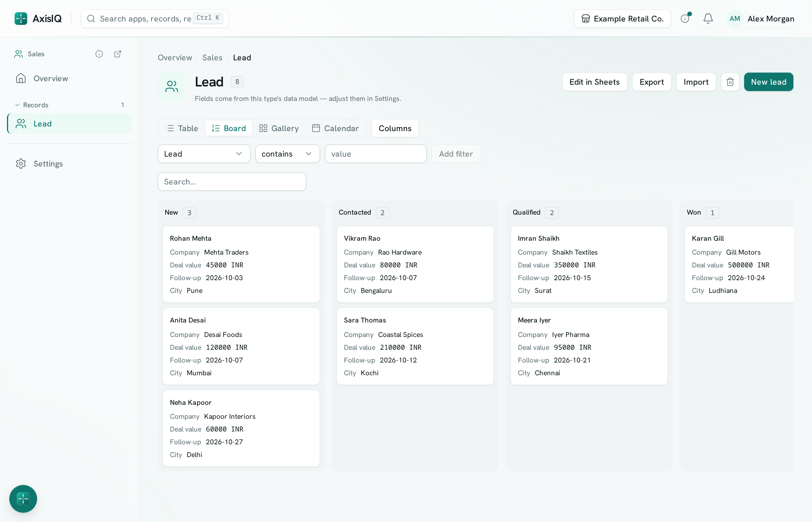Open the notifications bell
The image size is (812, 522).
pos(708,19)
